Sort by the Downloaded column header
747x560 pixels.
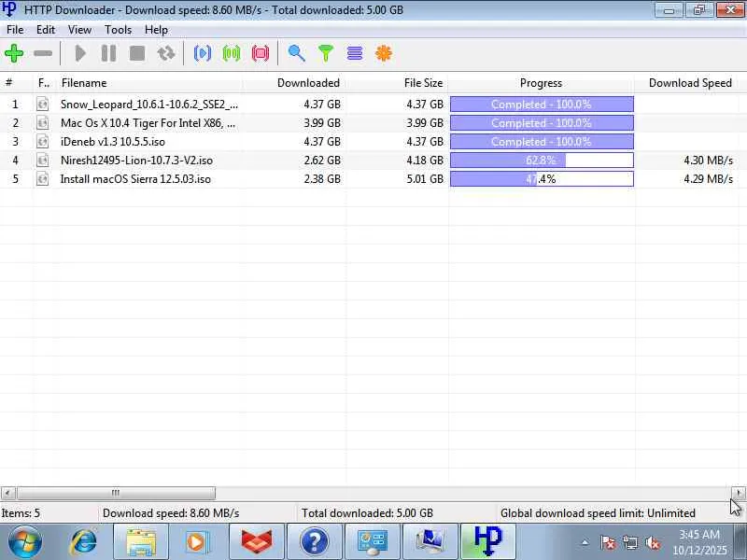click(295, 83)
